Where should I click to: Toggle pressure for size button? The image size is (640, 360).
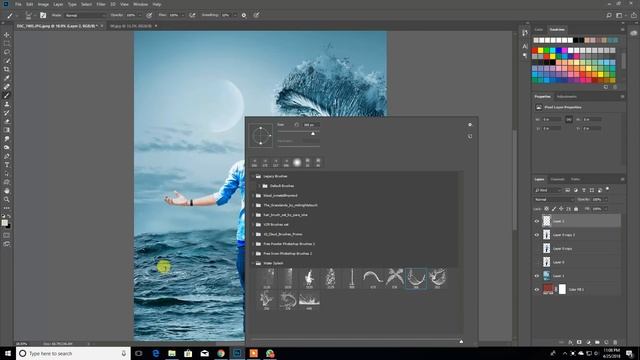pyautogui.click(x=256, y=15)
